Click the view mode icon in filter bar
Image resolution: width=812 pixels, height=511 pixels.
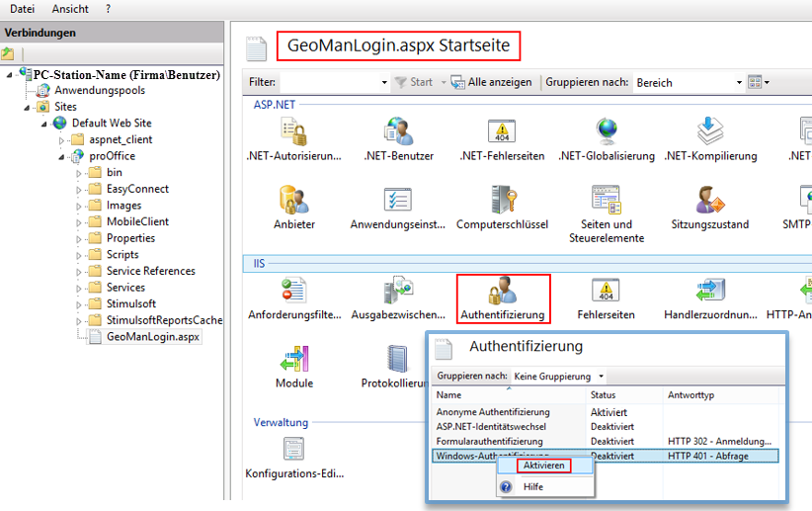(755, 82)
